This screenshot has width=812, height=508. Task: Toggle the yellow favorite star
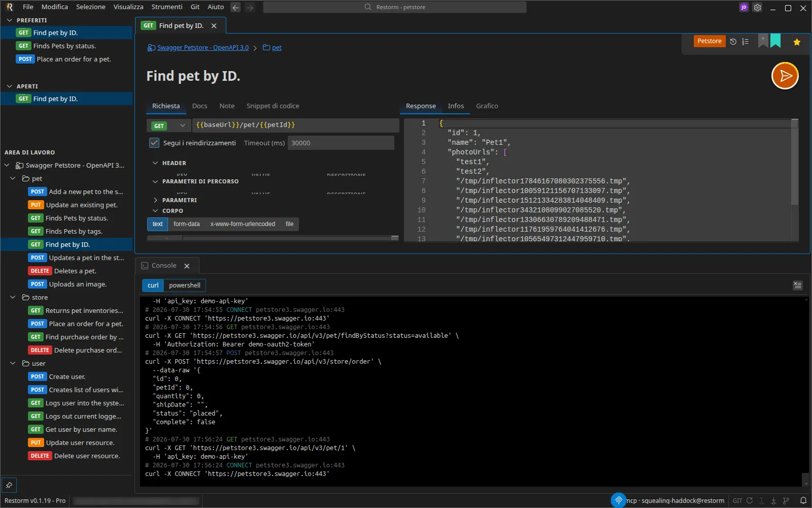click(x=797, y=42)
